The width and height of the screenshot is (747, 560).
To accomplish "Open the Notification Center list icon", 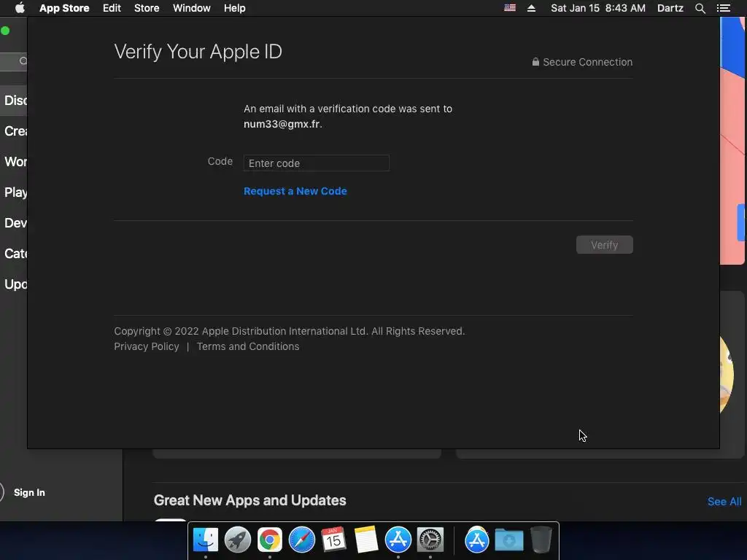I will (x=723, y=8).
